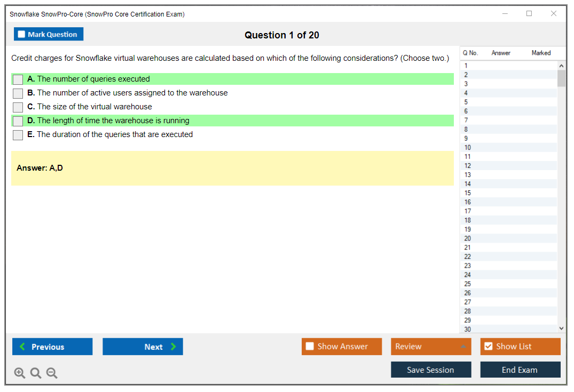
Task: Maximize the SnowPro-Core exam window
Action: coord(529,14)
